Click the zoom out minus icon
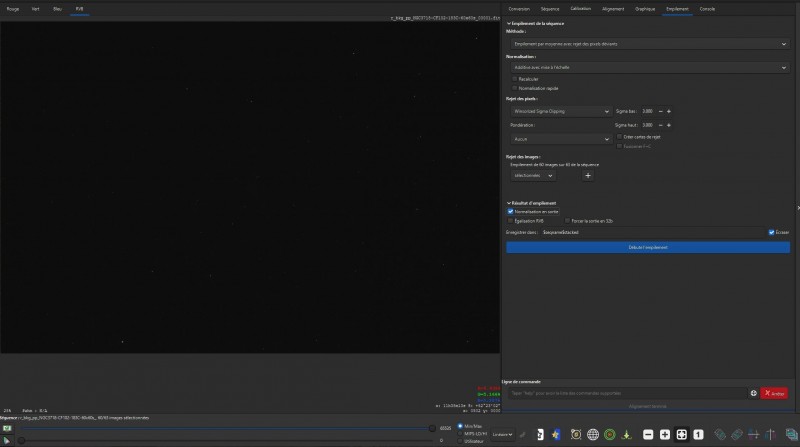The width and height of the screenshot is (800, 447). pos(648,434)
